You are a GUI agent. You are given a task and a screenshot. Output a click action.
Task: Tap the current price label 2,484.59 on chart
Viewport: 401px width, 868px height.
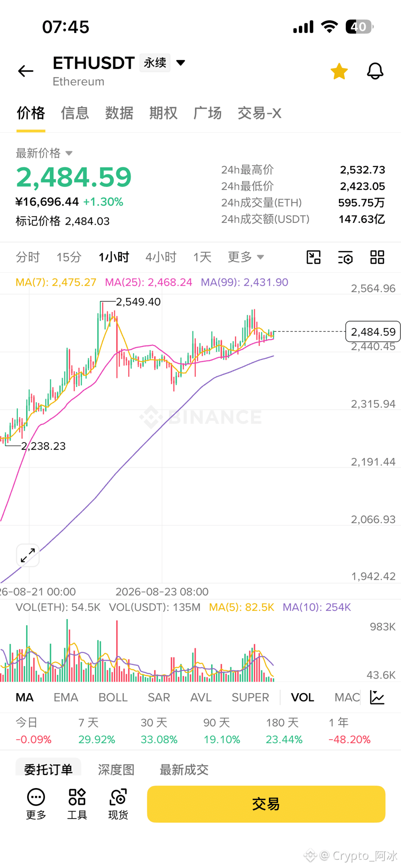pyautogui.click(x=373, y=331)
